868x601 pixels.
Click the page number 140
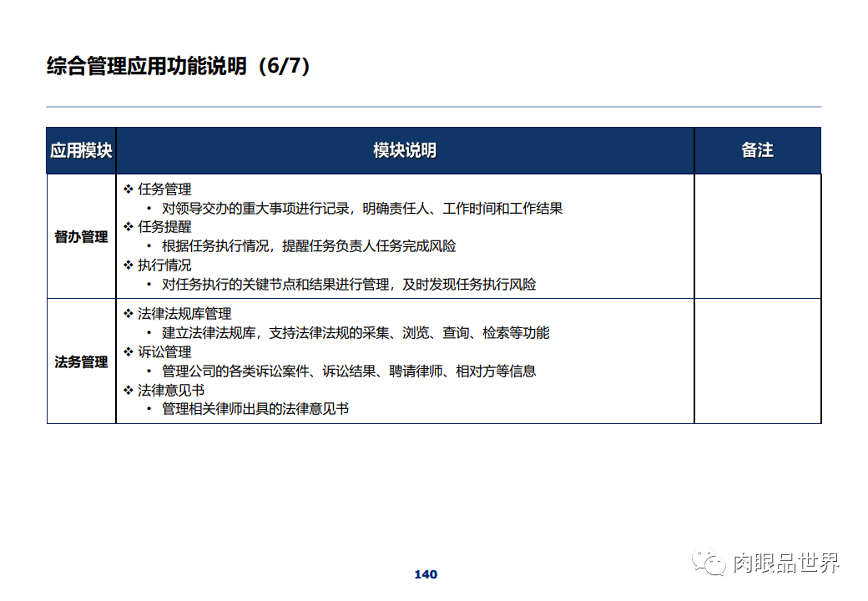pos(426,574)
